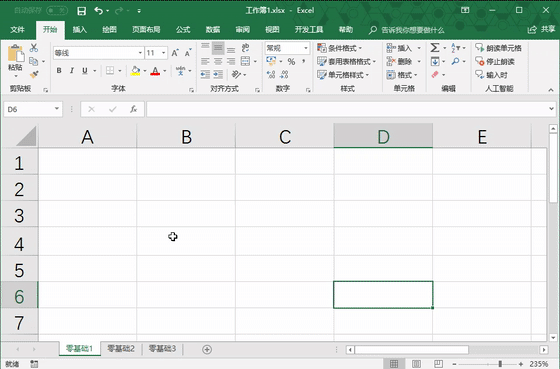Open Conditional Formatting dropdown
The width and height of the screenshot is (560, 369).
tap(340, 48)
